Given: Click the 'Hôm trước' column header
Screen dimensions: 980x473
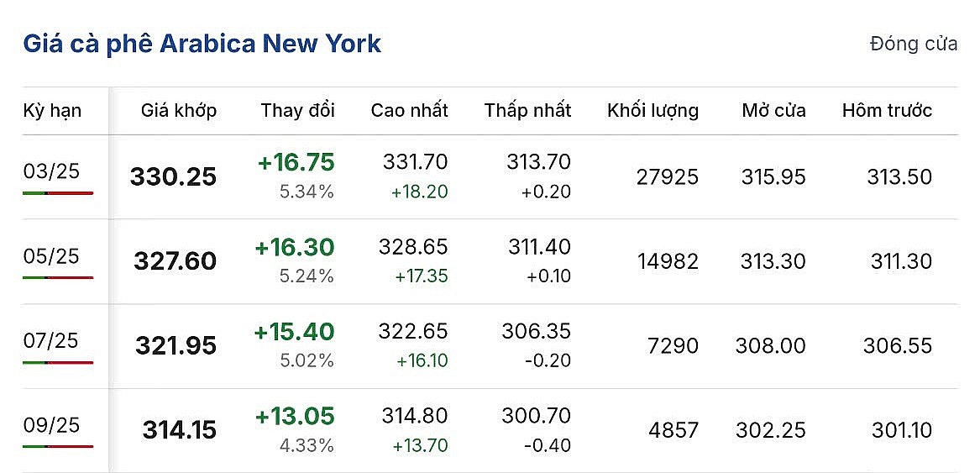Looking at the screenshot, I should point(887,110).
